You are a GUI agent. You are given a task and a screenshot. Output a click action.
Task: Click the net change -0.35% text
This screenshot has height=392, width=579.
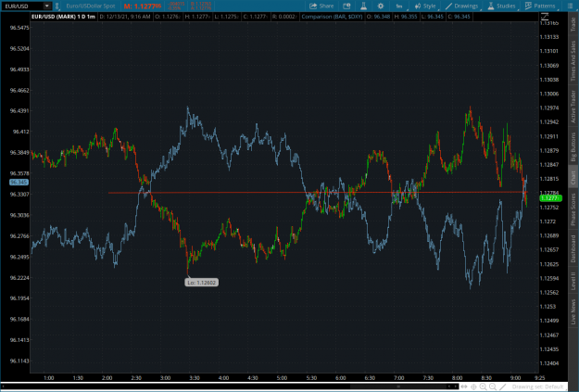point(173,8)
